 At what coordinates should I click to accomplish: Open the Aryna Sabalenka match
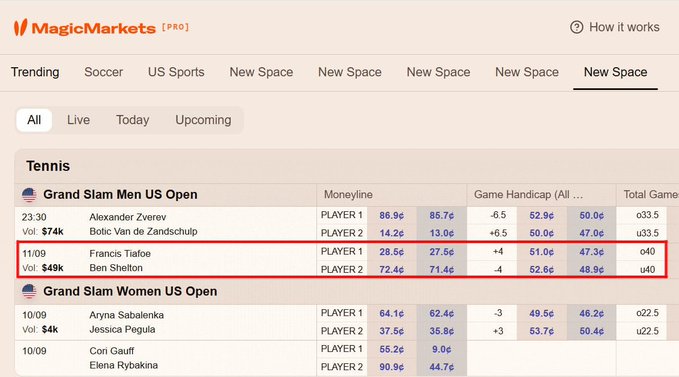[126, 315]
